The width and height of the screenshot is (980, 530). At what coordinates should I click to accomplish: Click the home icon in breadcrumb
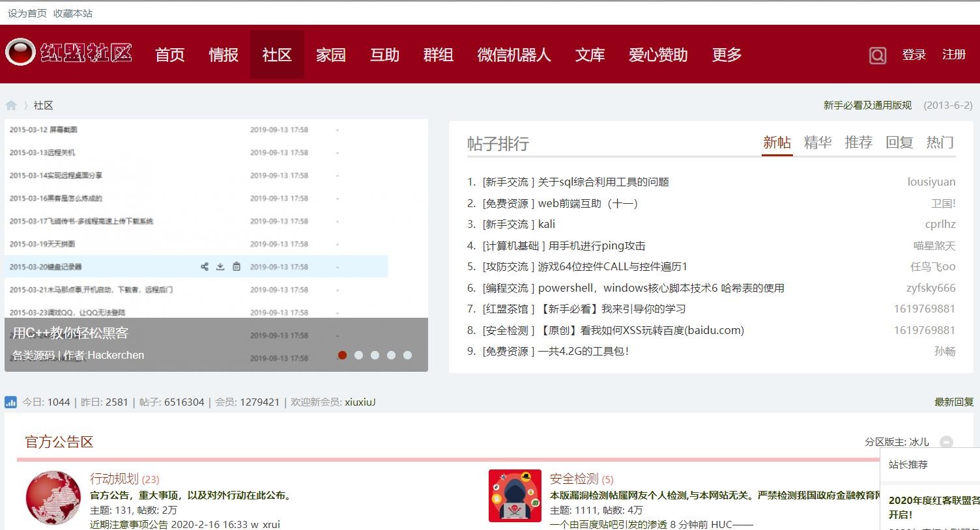11,105
